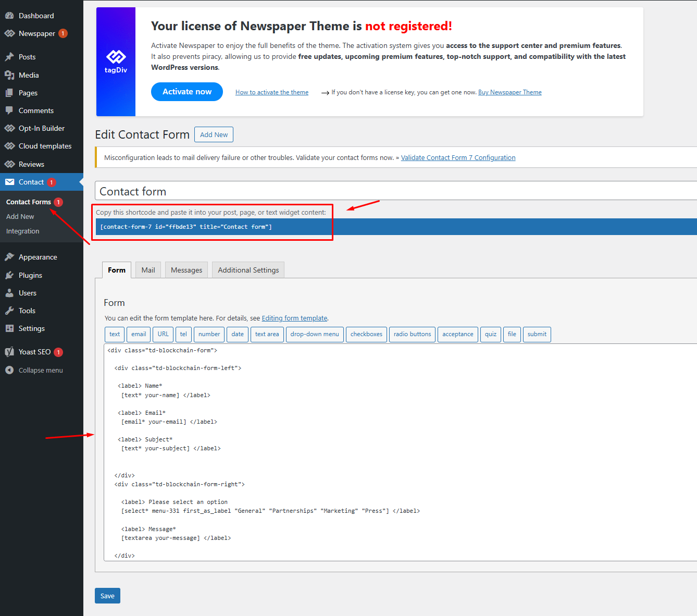Viewport: 697px width, 616px height.
Task: Click the Plugins plug icon
Action: point(9,275)
